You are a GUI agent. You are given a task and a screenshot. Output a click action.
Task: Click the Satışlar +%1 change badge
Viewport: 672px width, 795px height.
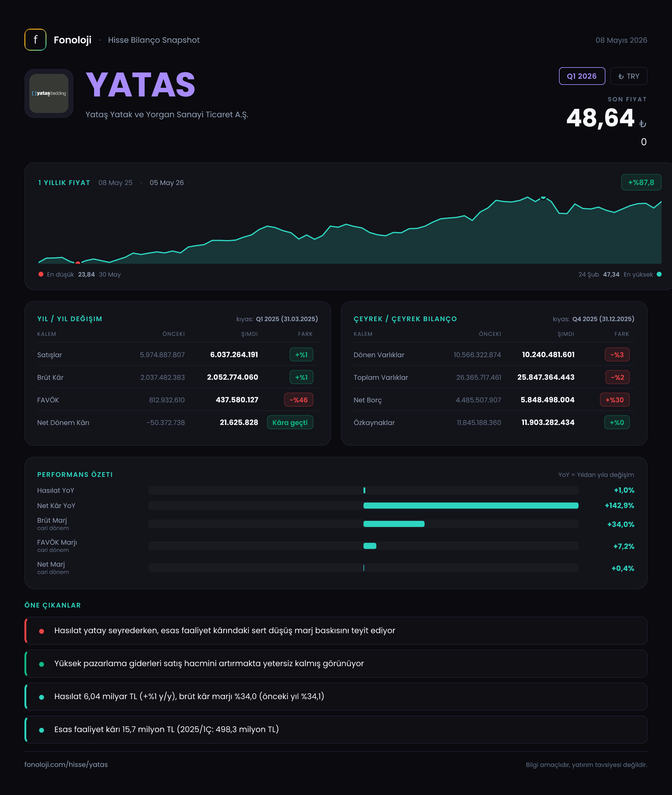301,354
